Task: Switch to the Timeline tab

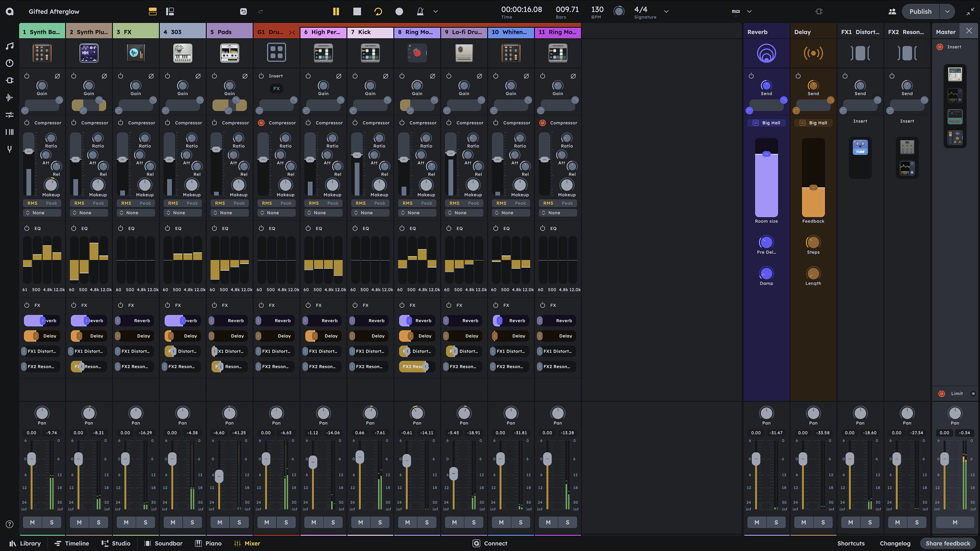Action: pos(72,543)
